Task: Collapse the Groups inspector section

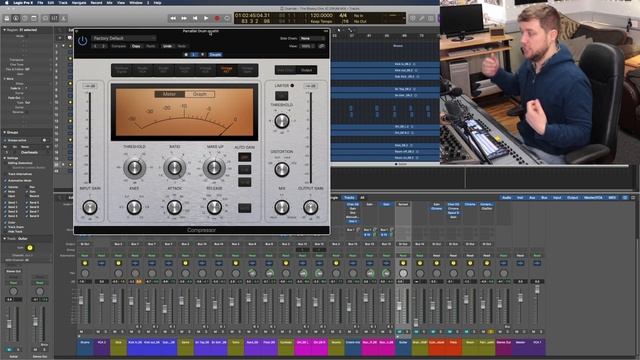Action: pyautogui.click(x=4, y=132)
